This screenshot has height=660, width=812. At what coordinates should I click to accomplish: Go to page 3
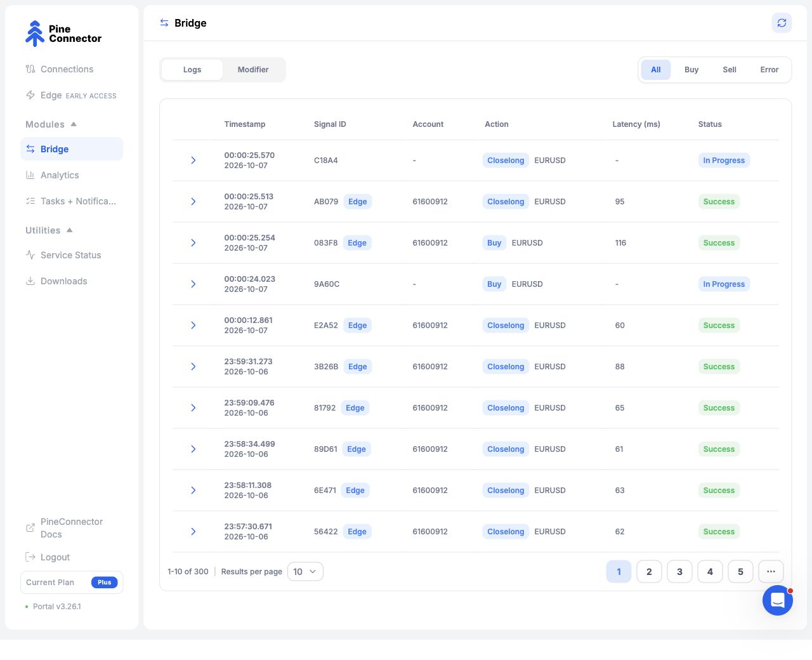[679, 572]
